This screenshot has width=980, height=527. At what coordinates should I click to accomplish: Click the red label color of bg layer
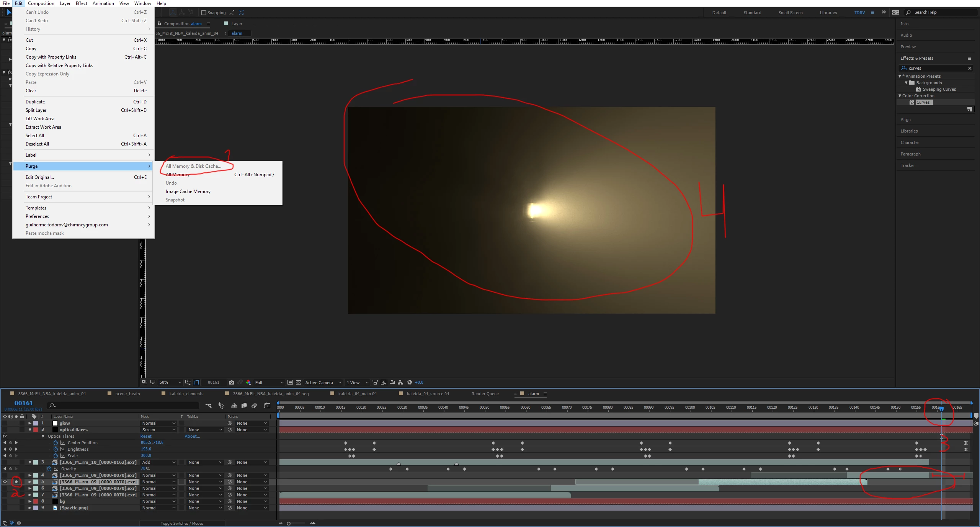click(36, 501)
